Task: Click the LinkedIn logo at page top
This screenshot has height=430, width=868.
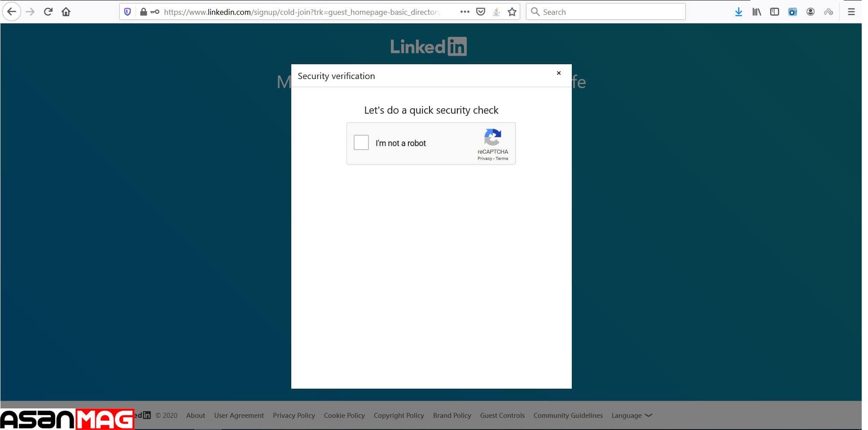Action: point(428,46)
